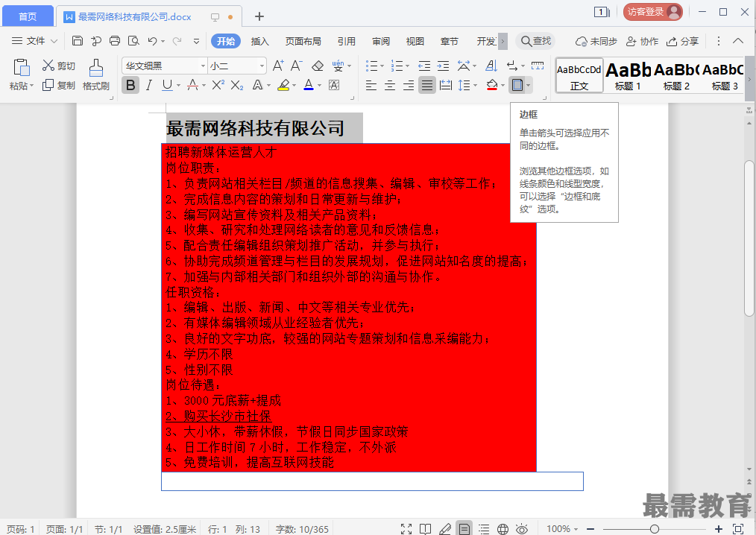Image resolution: width=756 pixels, height=535 pixels.
Task: Click the vertical document scrollbar
Action: click(749, 238)
